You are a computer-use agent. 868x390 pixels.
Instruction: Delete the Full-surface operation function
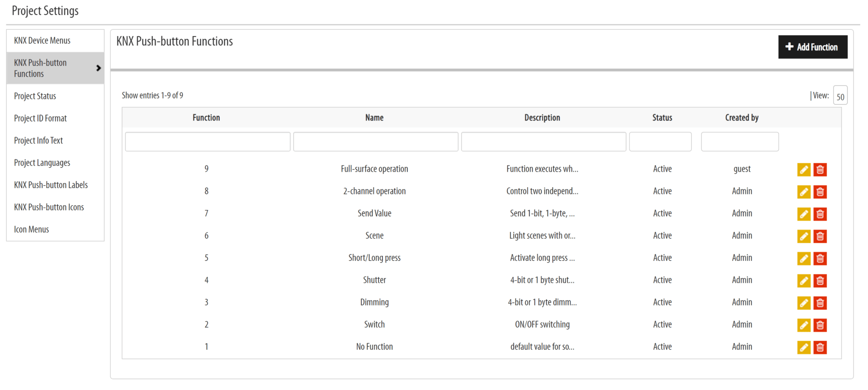820,169
